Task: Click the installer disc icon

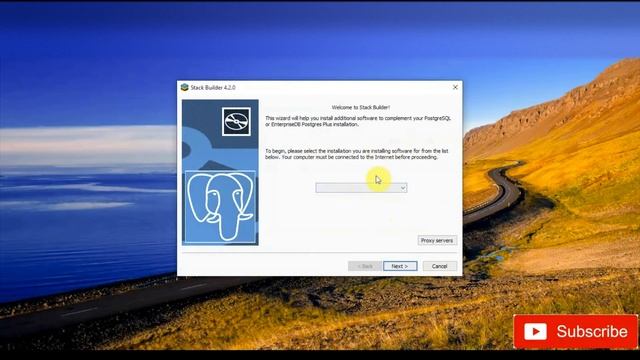Action: pyautogui.click(x=236, y=122)
